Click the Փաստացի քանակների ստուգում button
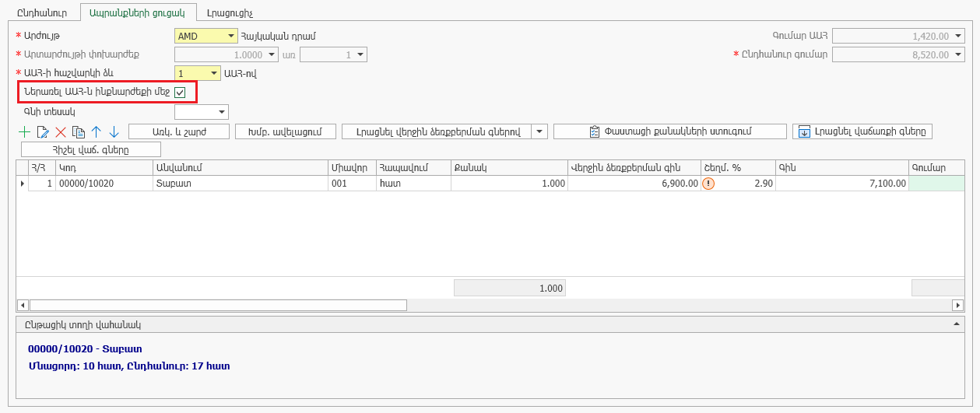980x413 pixels. (669, 131)
